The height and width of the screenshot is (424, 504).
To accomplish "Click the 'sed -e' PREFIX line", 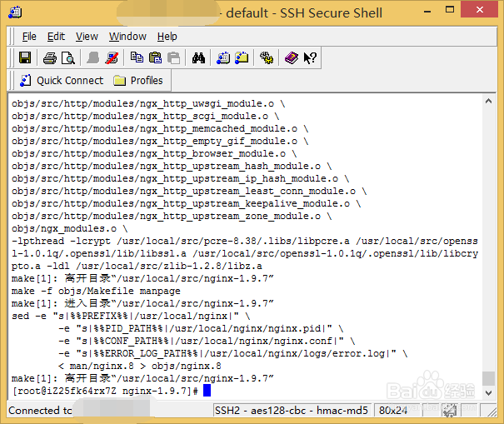I will (x=131, y=316).
